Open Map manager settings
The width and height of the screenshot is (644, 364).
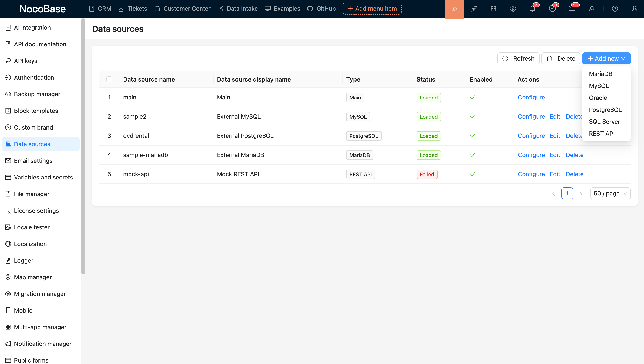[41, 277]
